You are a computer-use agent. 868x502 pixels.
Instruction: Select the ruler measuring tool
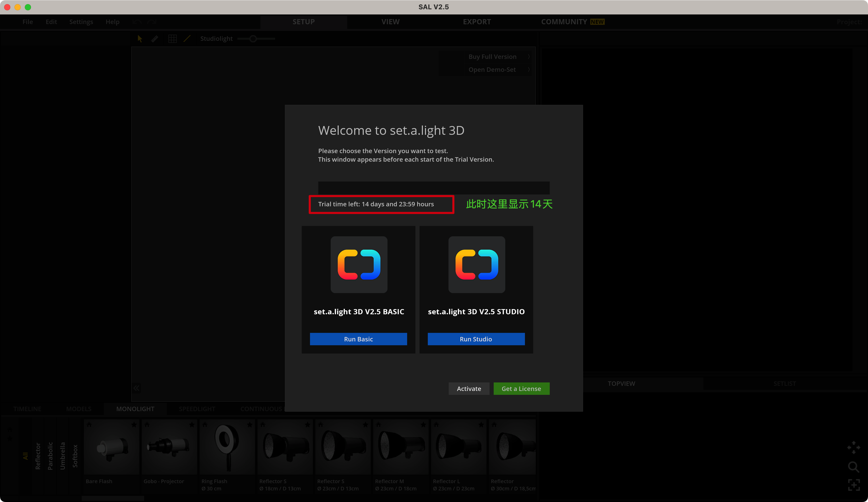[155, 38]
